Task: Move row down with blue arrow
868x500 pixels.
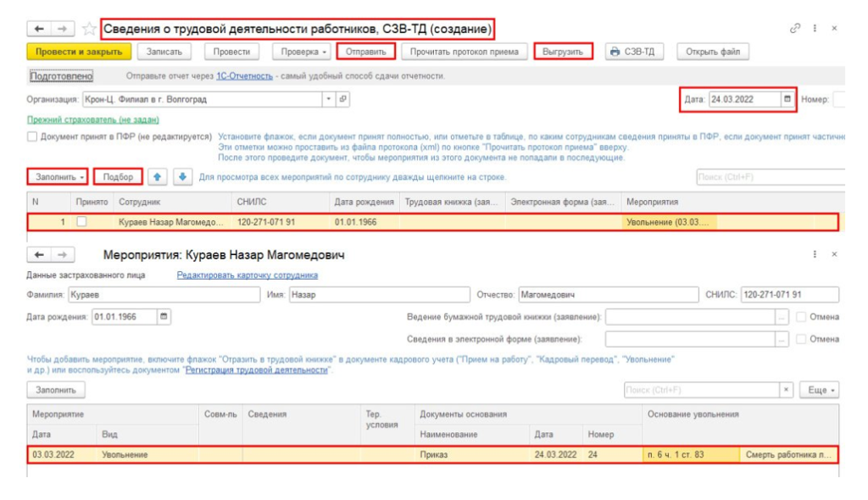Action: click(183, 177)
